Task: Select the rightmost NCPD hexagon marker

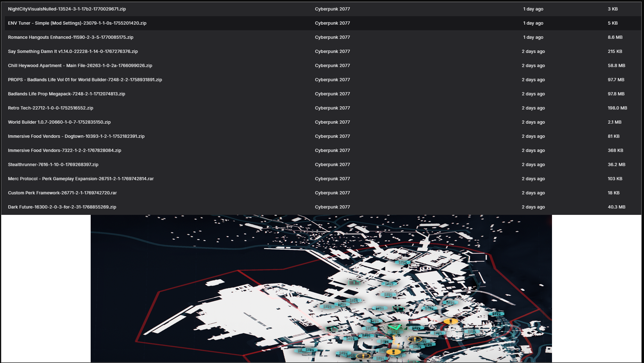Action: pyautogui.click(x=497, y=314)
